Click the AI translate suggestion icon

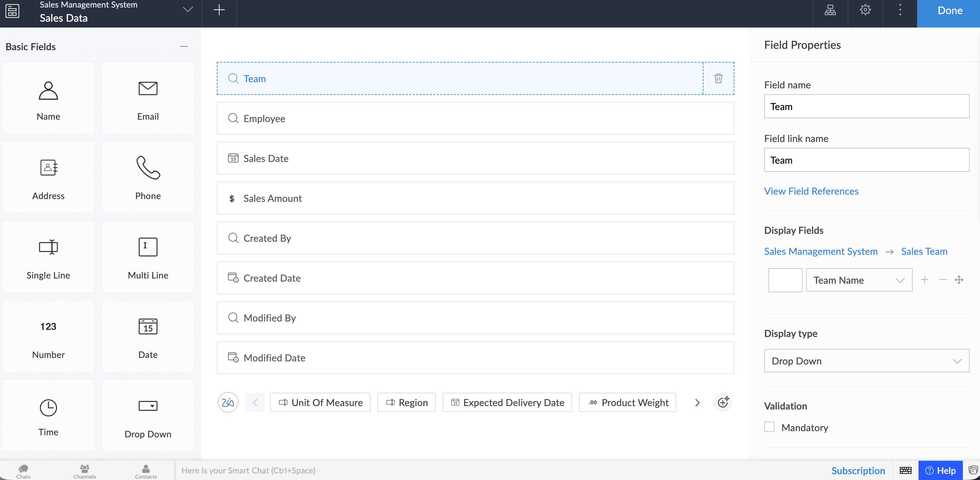click(228, 402)
